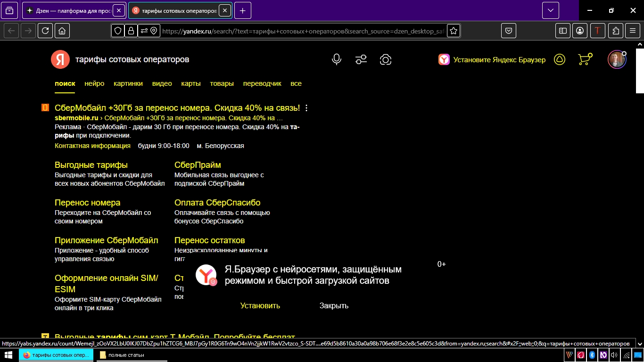Search by image with camera icon
Screen dimensions: 644x362
click(386, 59)
